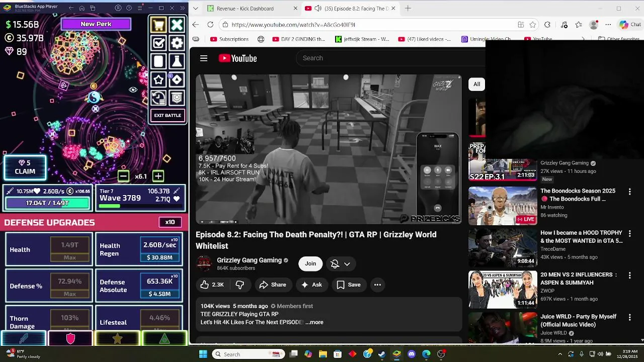Viewport: 644px width, 362px height.
Task: Click the New Perk button
Action: coord(96,24)
